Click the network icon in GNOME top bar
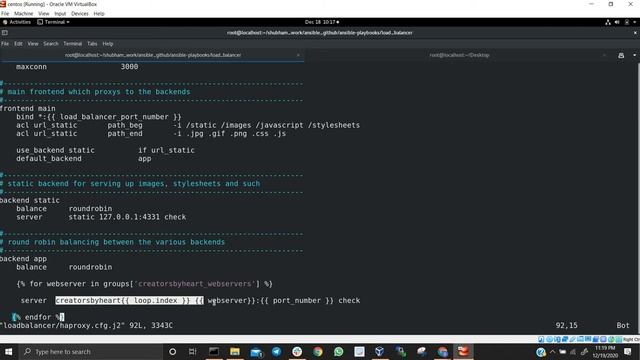 click(608, 22)
